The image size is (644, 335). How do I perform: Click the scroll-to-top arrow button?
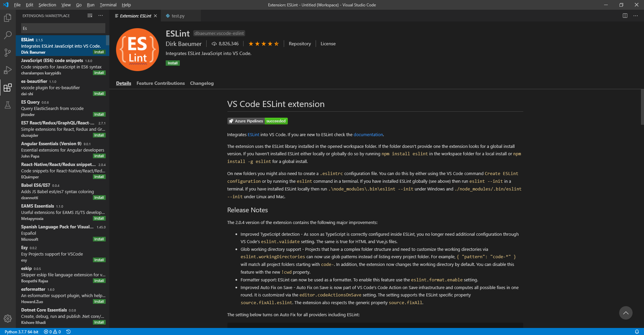(626, 313)
